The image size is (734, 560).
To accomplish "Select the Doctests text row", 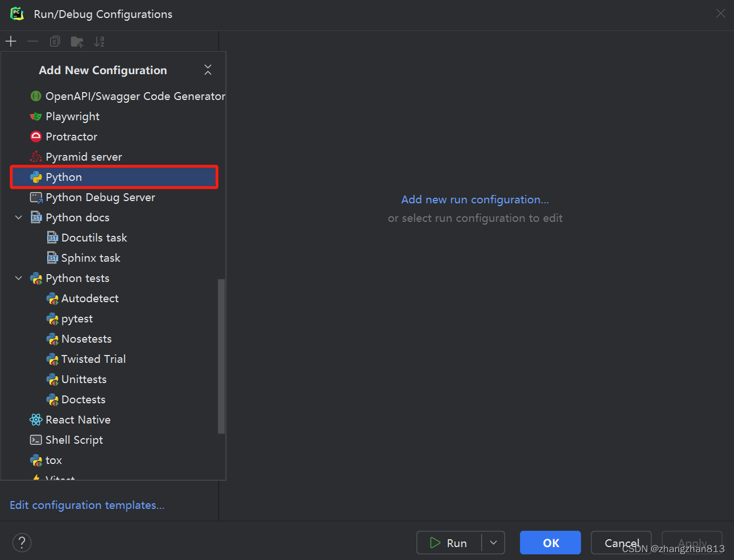I will pyautogui.click(x=83, y=399).
